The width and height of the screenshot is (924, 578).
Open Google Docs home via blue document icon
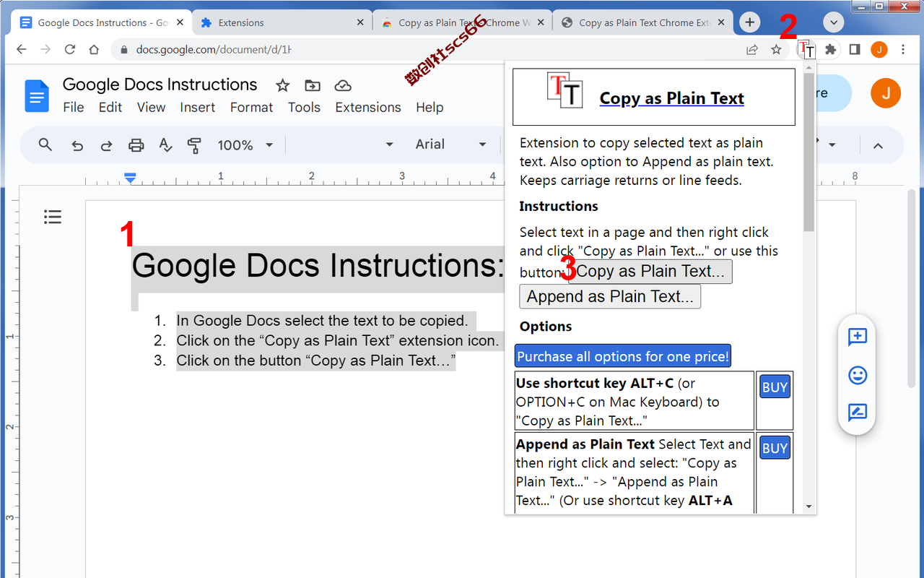(37, 96)
